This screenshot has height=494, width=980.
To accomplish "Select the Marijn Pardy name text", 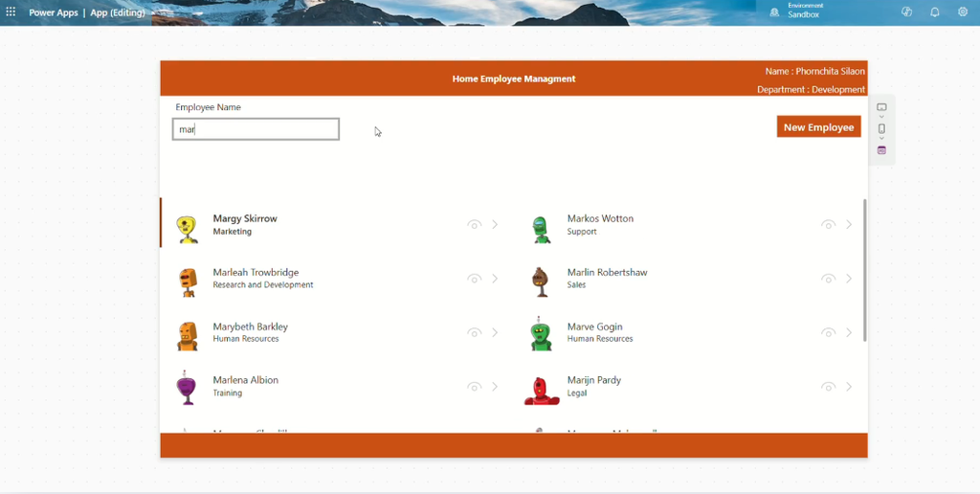I will (593, 379).
